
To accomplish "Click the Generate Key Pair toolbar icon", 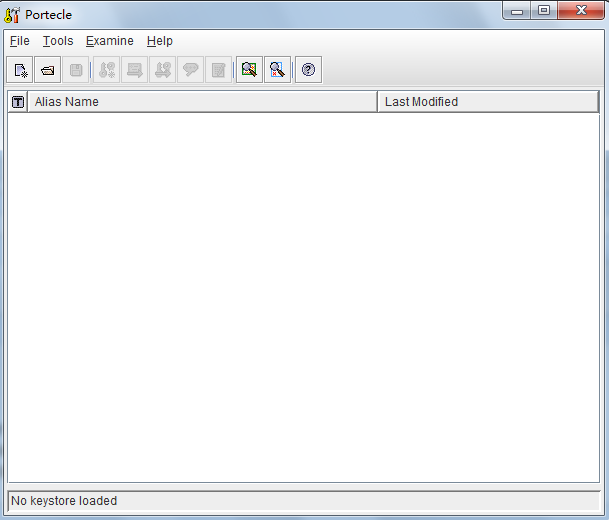I will point(106,70).
